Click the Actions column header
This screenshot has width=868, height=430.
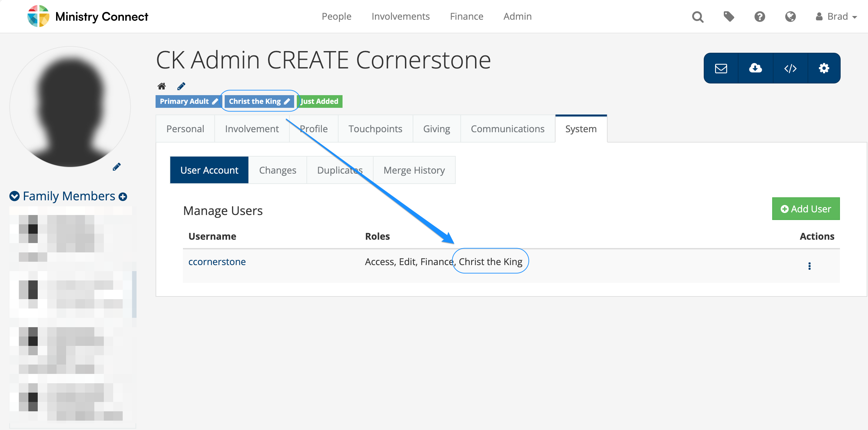pos(817,236)
